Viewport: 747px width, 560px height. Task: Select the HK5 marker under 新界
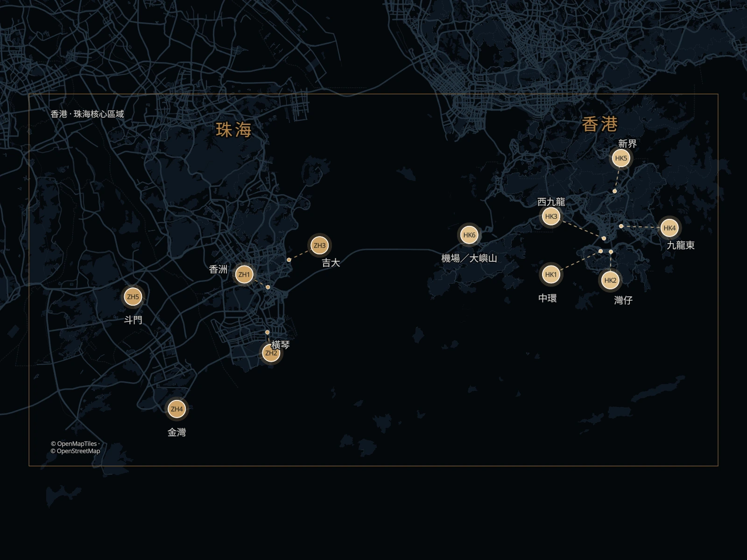[x=621, y=158]
